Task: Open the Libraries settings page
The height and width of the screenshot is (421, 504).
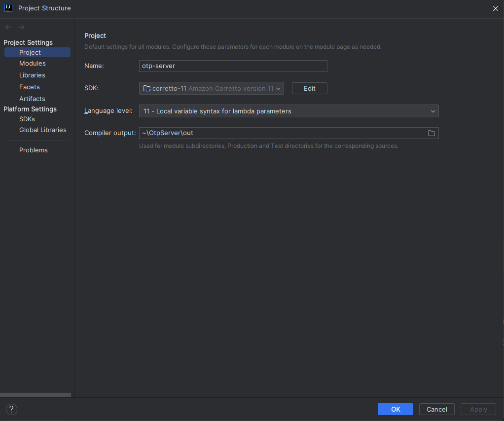Action: tap(32, 75)
